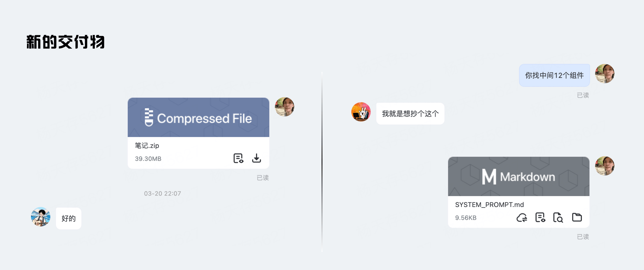Click the file search magnifier icon on Markdown card
644x270 pixels.
(558, 218)
